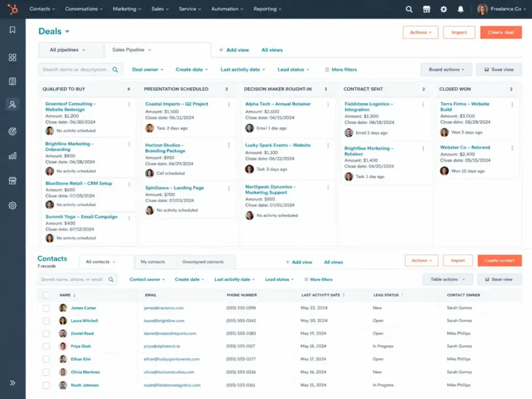532x399 pixels.
Task: Open the Board actions dropdown
Action: point(446,70)
